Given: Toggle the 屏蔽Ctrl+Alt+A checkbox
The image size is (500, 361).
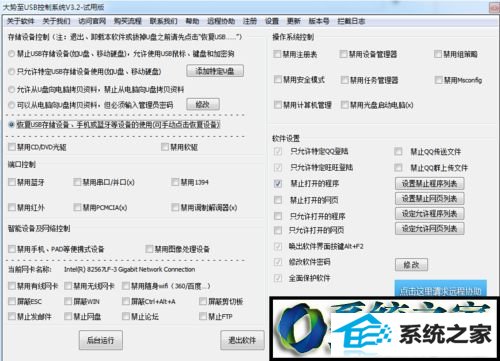Looking at the screenshot, I should [126, 301].
